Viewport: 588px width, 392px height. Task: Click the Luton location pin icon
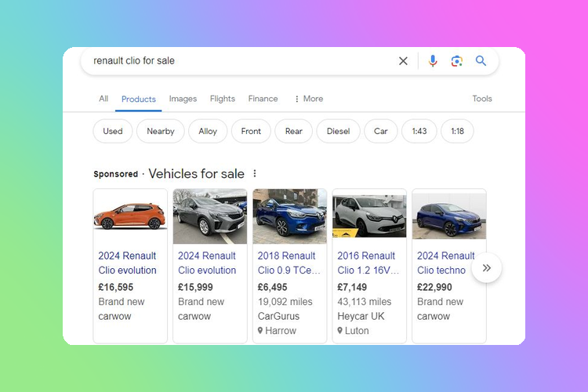click(x=339, y=331)
